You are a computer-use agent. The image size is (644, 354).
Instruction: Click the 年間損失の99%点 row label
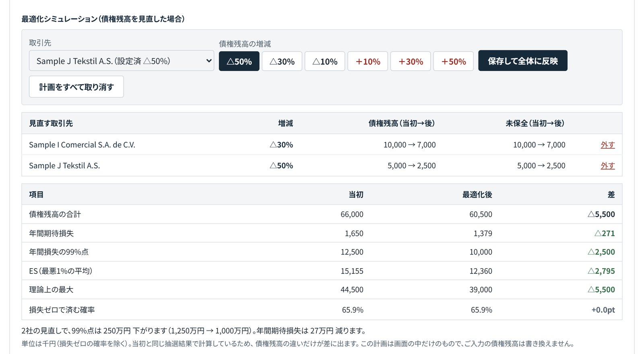pyautogui.click(x=59, y=252)
